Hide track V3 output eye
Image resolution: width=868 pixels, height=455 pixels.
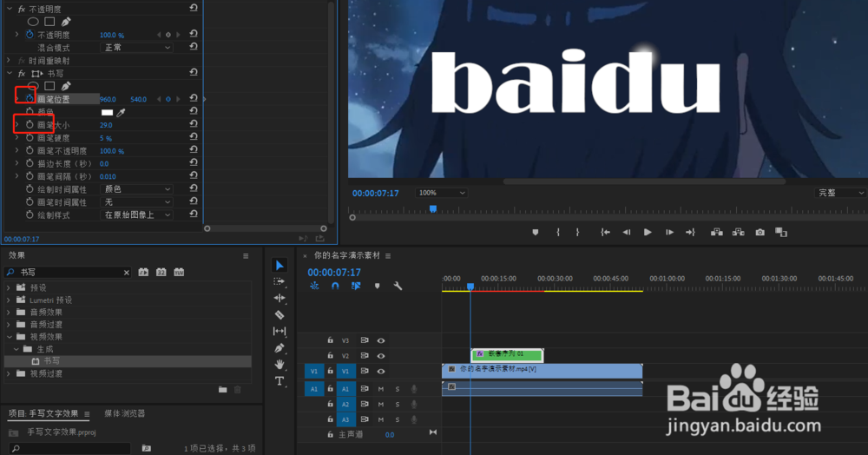[x=381, y=340]
